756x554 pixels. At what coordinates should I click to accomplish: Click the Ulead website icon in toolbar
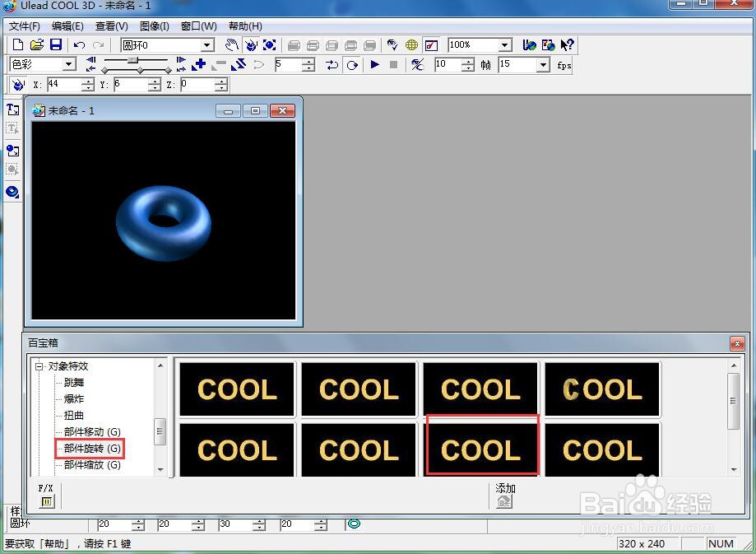point(530,45)
